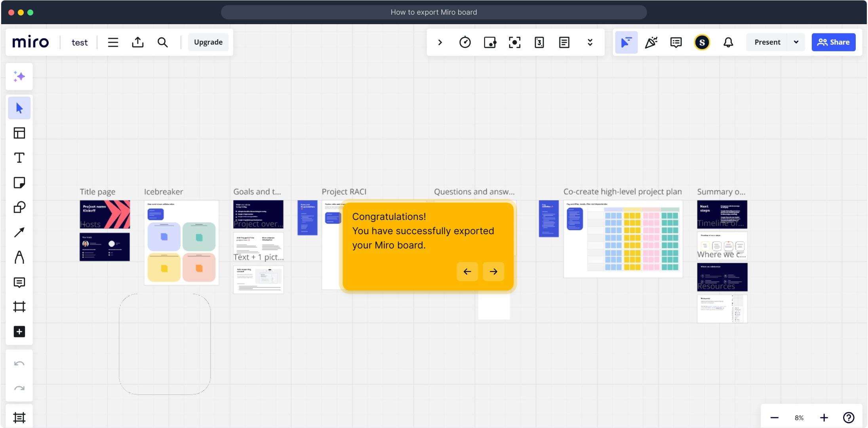Screen dimensions: 868x428
Task: Toggle the frames panel at bottom left
Action: pyautogui.click(x=19, y=417)
